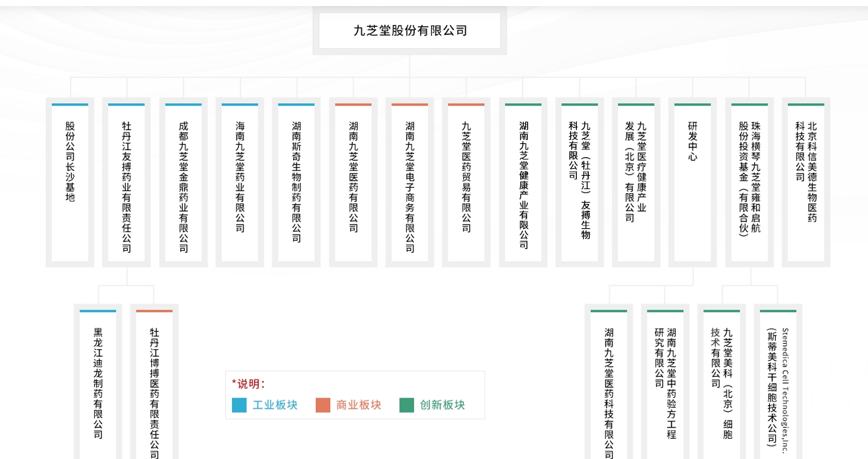
Task: Open 九芝堂美科（北京）细胞技术有限公司 card
Action: (x=721, y=382)
